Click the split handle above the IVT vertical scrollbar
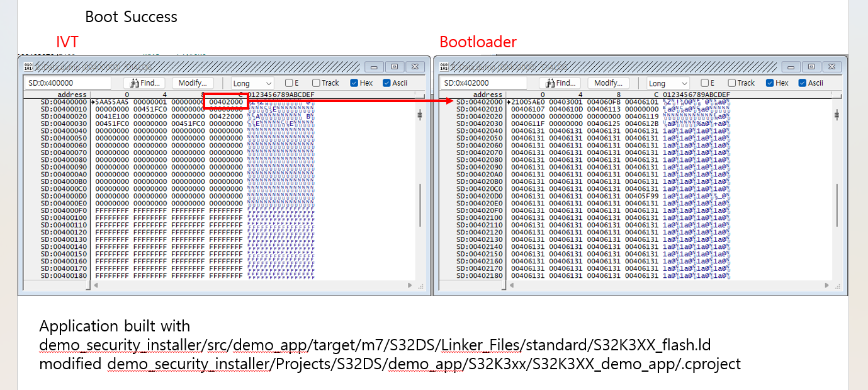Image resolution: width=868 pixels, height=390 pixels. [420, 115]
